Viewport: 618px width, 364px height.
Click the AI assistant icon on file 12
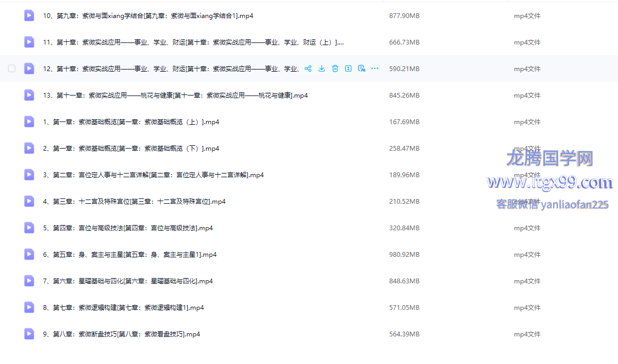362,68
